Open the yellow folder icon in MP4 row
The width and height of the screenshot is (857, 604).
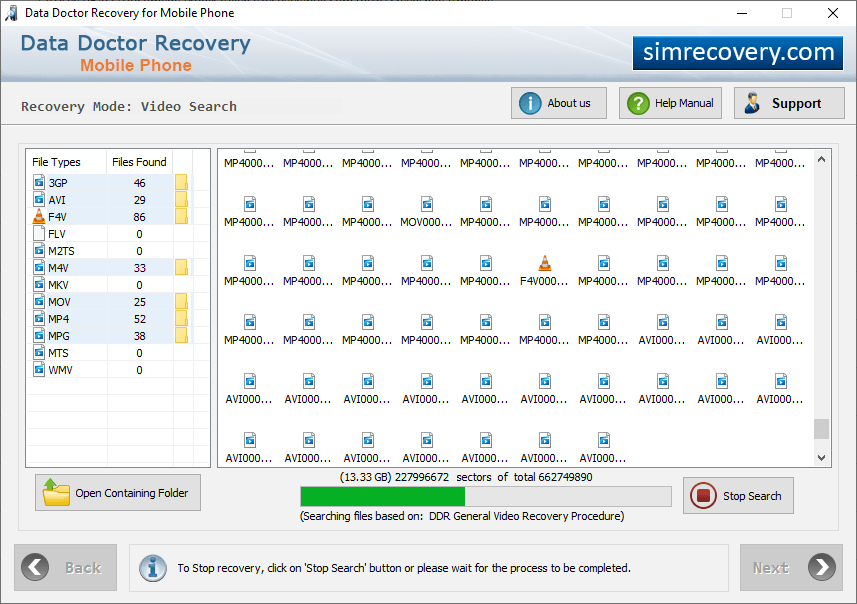181,318
